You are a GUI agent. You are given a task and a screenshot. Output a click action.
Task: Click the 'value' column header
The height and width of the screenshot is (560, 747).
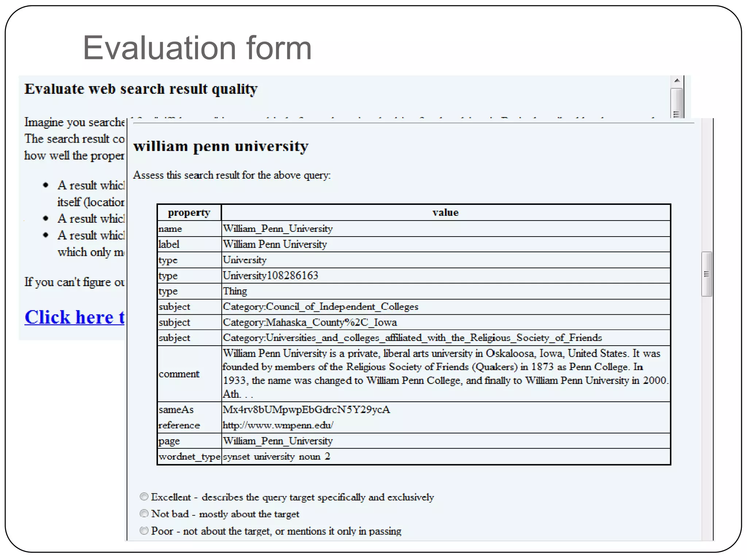(x=446, y=213)
